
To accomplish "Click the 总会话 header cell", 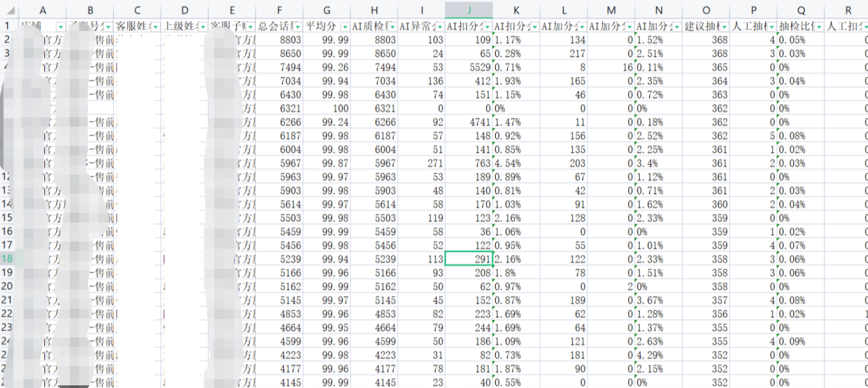I will coord(279,26).
